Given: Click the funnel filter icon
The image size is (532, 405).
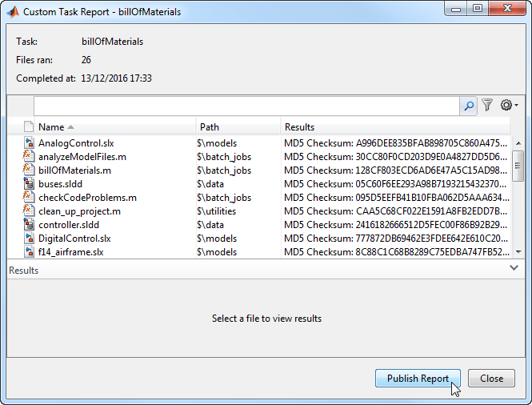Looking at the screenshot, I should (487, 105).
